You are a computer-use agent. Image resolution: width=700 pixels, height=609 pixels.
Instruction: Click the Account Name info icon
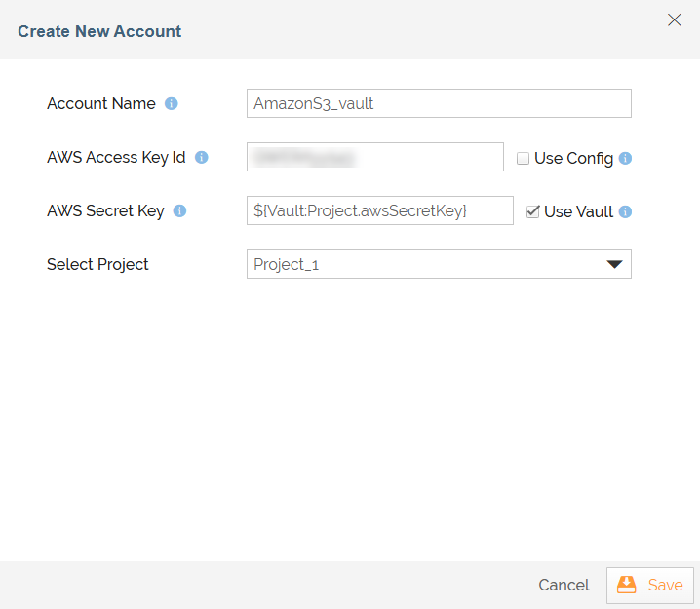pyautogui.click(x=171, y=103)
